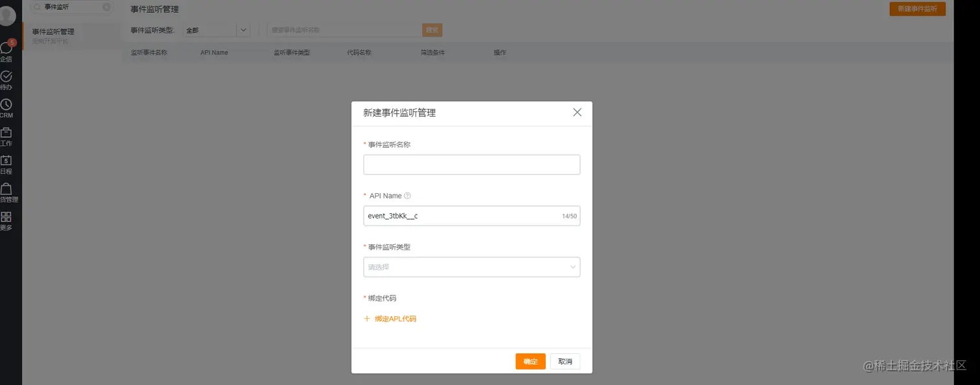Click the 代码名称 column header

pos(359,52)
